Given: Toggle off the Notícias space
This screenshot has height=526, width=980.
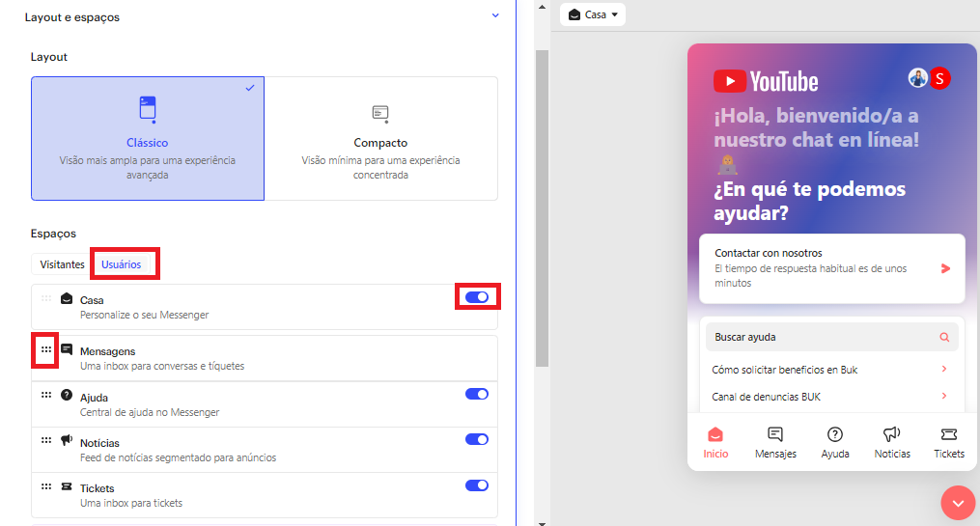Looking at the screenshot, I should pos(477,439).
